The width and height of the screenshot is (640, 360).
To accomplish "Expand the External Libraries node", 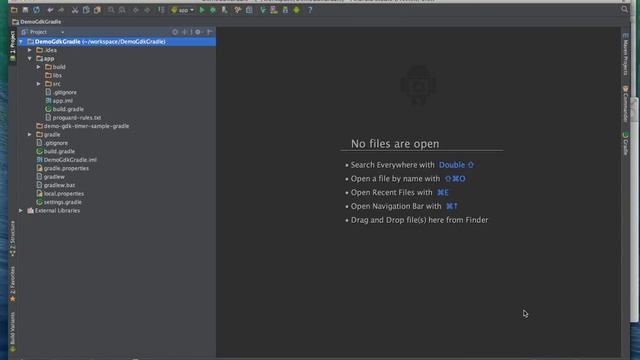I will 21,211.
